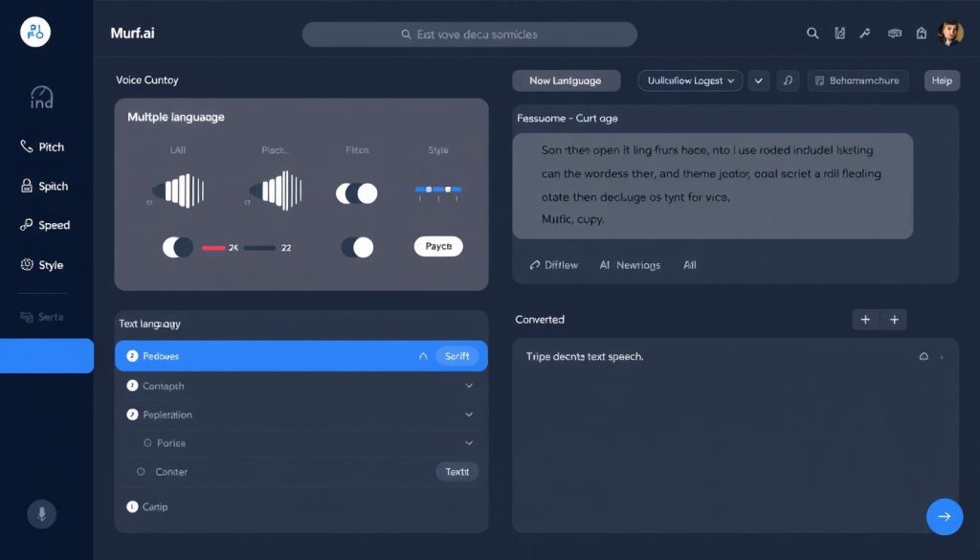Click the blue arrow send button
980x560 pixels.
(x=944, y=517)
